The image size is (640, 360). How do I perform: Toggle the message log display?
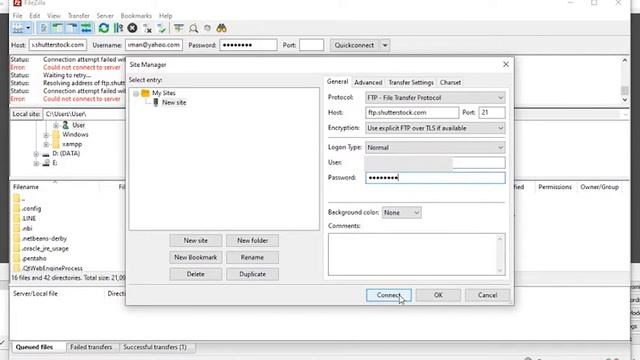tap(43, 28)
